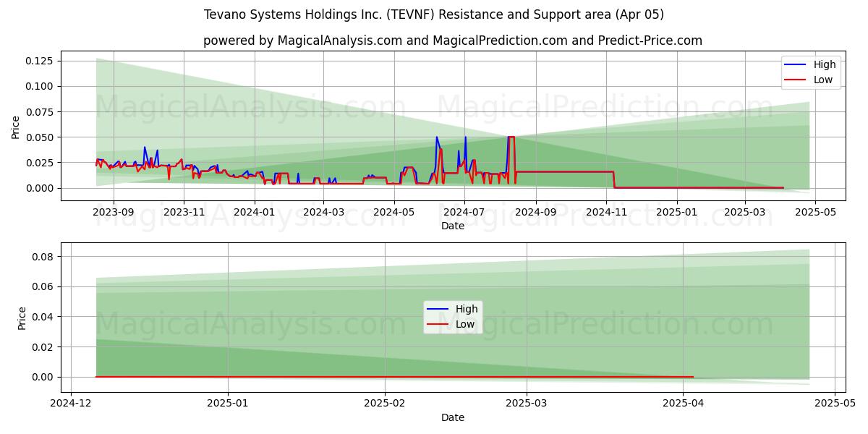Click the 'Price' axis title of top chart
Image resolution: width=868 pixels, height=434 pixels.
[16, 126]
